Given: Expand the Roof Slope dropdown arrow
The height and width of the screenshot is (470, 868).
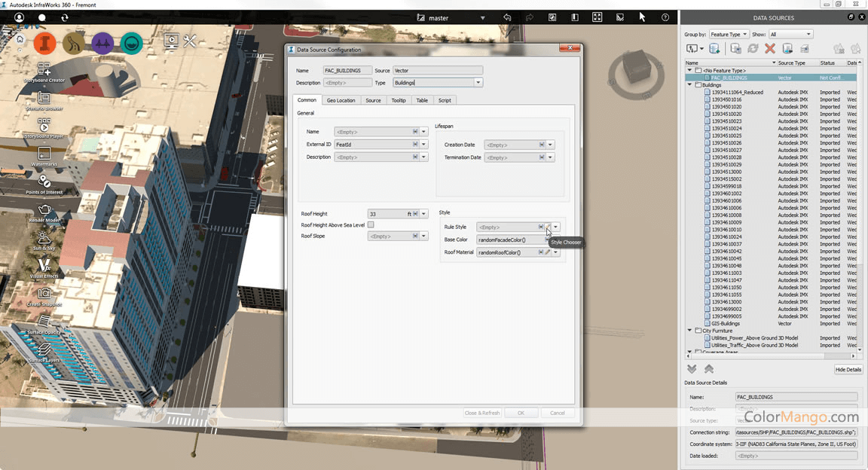Looking at the screenshot, I should [x=424, y=237].
